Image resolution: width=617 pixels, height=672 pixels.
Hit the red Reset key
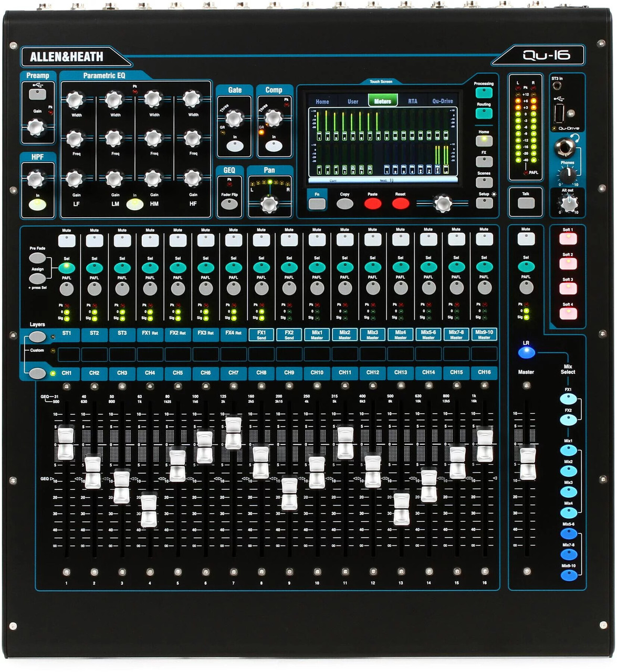point(400,203)
